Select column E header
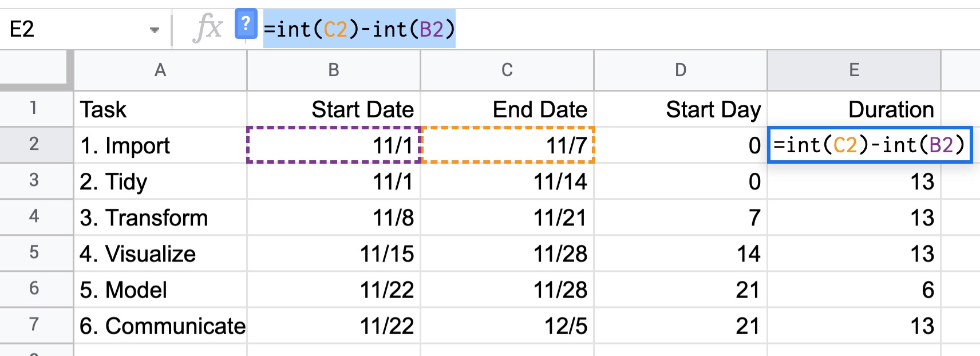This screenshot has height=356, width=980. [854, 70]
